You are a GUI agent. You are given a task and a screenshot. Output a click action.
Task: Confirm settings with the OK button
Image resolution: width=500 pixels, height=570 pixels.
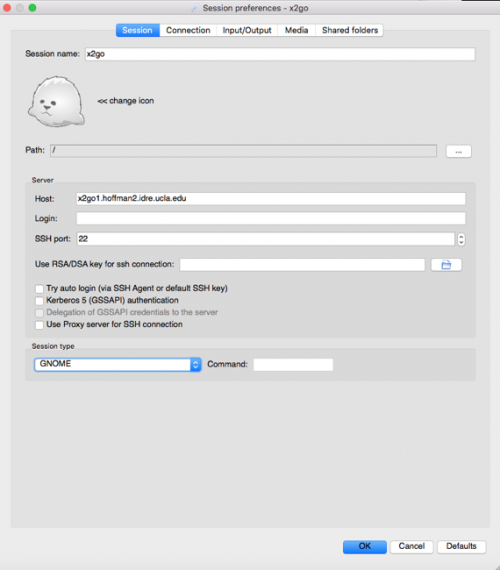click(365, 546)
